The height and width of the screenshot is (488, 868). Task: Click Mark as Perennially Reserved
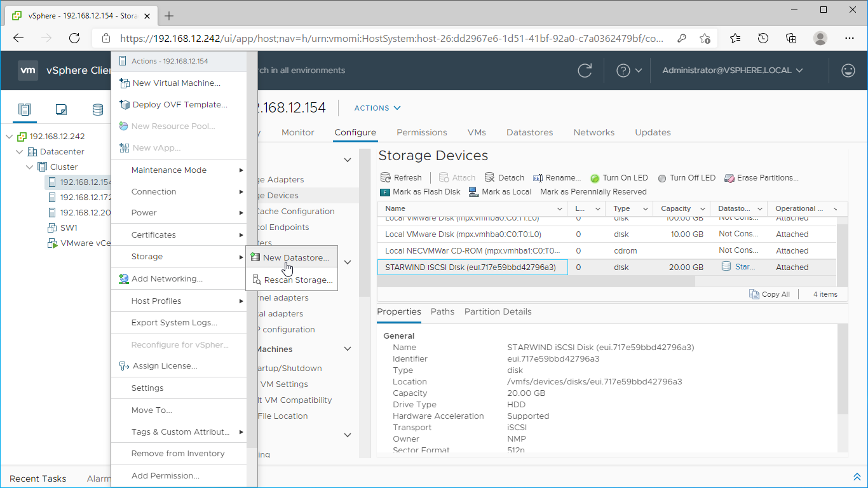click(x=593, y=191)
